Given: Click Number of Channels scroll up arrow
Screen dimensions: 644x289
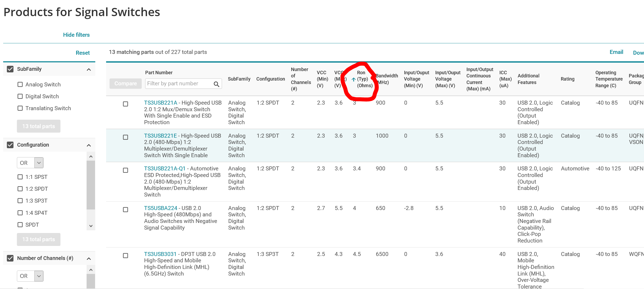Looking at the screenshot, I should (x=91, y=270).
